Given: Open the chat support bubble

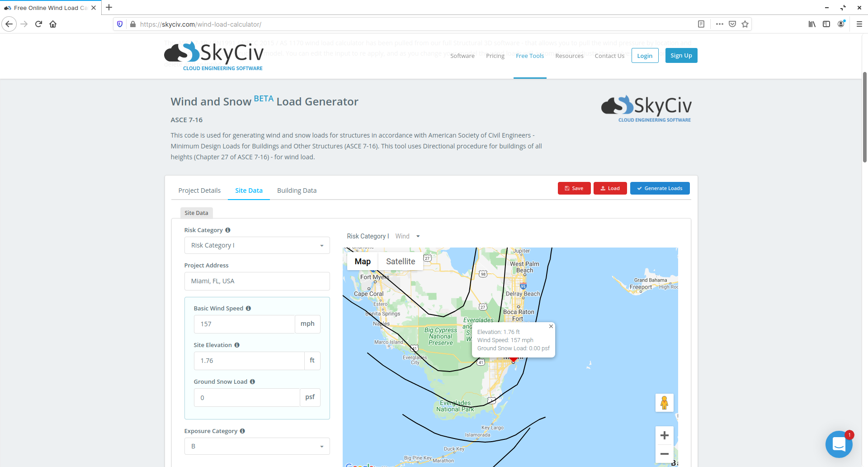Looking at the screenshot, I should pos(839,444).
